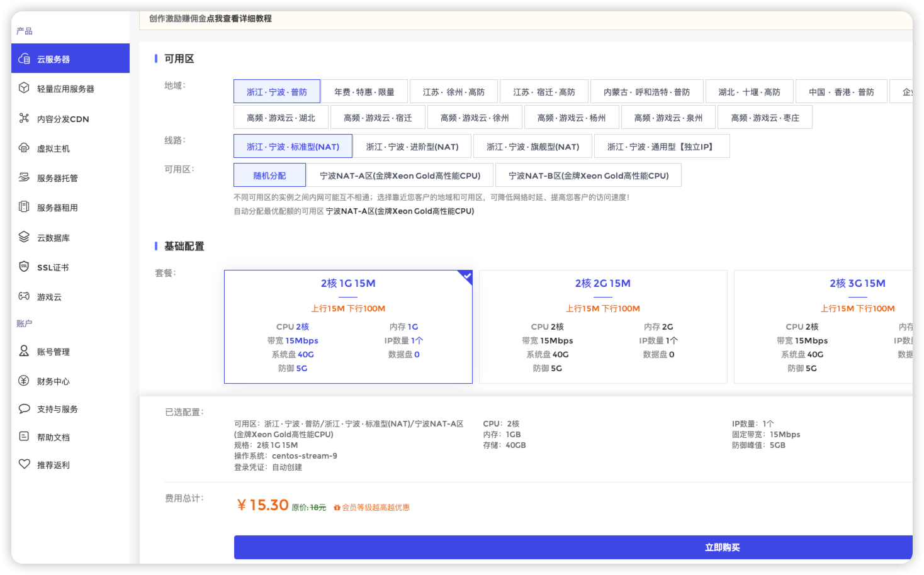Screen dimensions: 924x575
Task: Choose line 浙江·宁波·旗舰型(NAT)
Action: coord(533,147)
